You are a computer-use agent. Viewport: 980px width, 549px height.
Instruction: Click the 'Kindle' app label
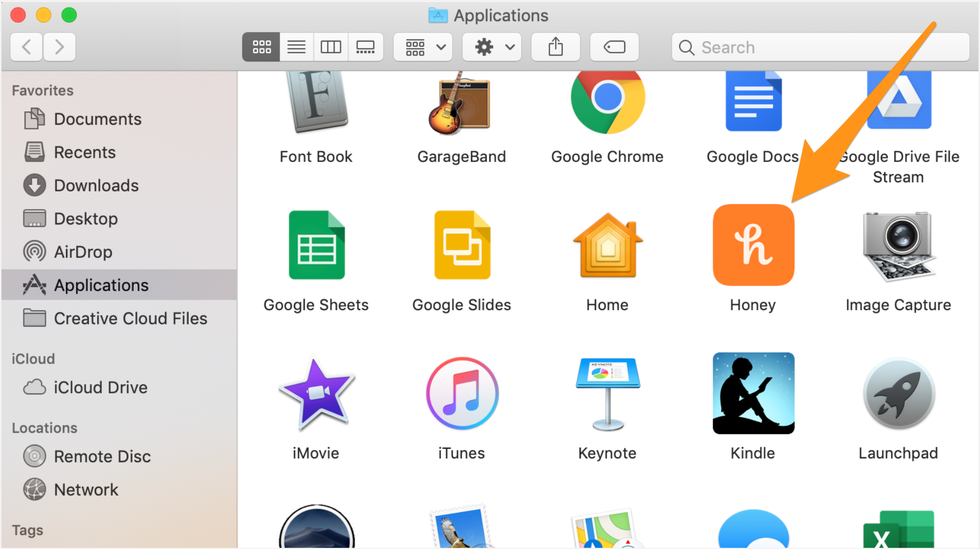tap(753, 453)
